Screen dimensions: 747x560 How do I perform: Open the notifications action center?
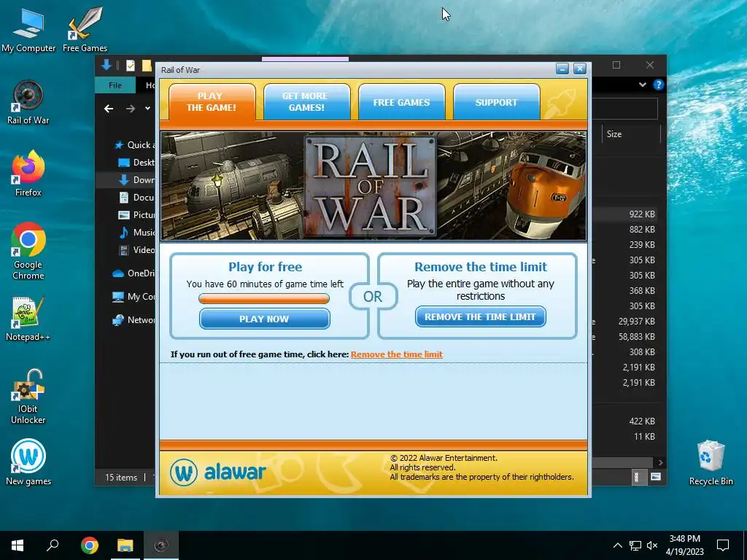pos(723,545)
